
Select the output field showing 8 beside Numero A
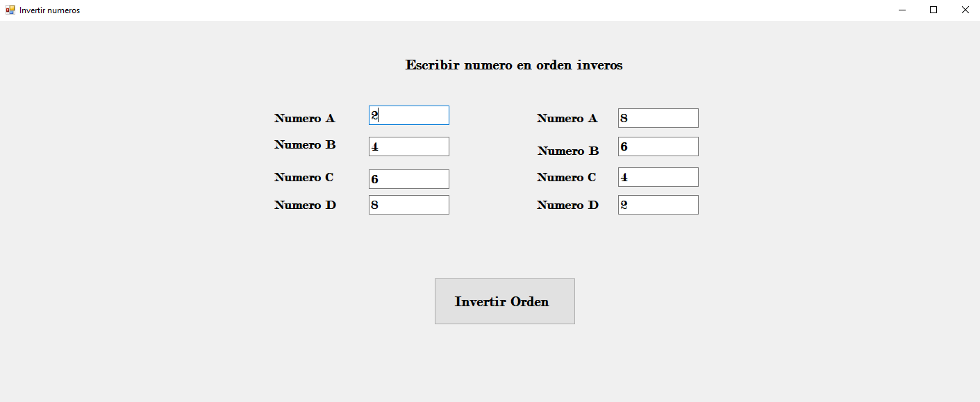click(x=657, y=118)
